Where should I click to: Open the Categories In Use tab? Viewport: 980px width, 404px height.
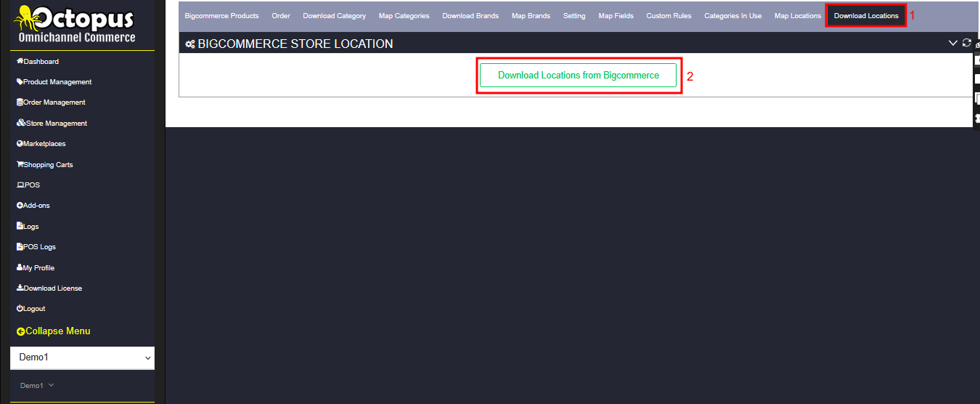(733, 16)
